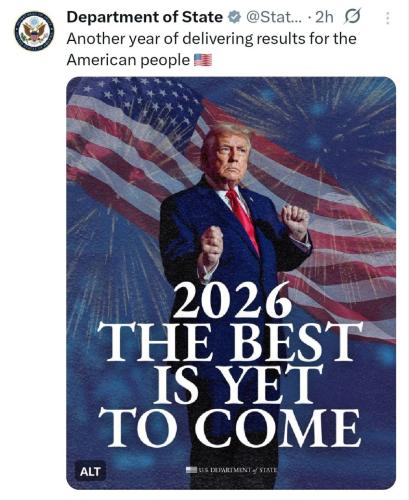This screenshot has width=409, height=500.
Task: Click the small flag icon beside the watermark
Action: 192,470
